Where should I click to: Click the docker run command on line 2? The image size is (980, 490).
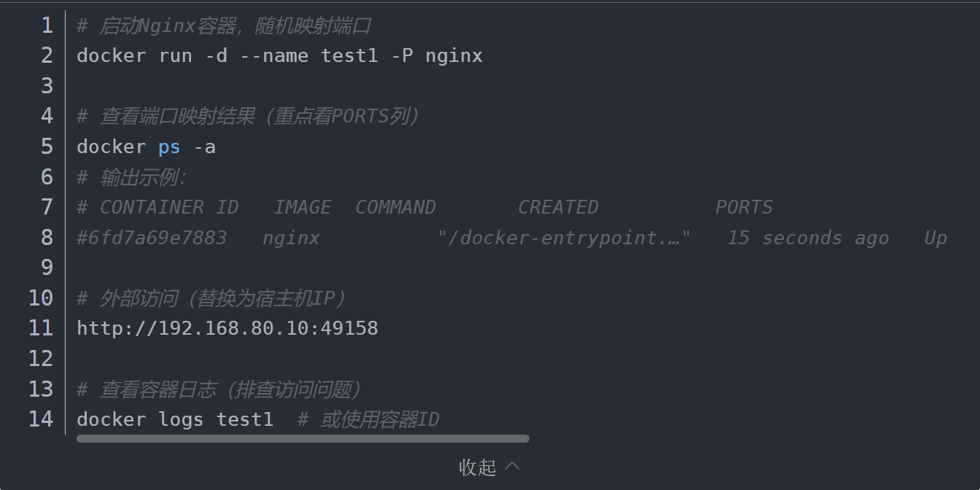click(x=279, y=56)
